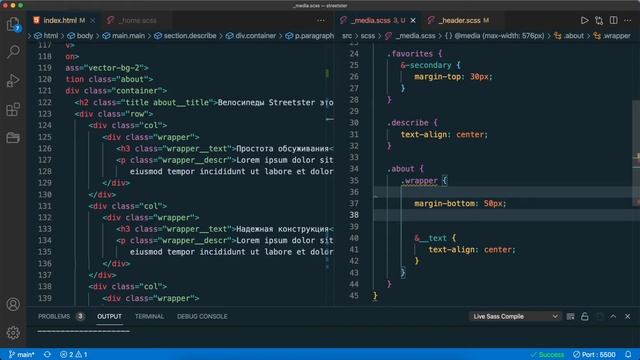Close the _media.scss tab
Viewport: 640px width, 360px height.
point(413,20)
